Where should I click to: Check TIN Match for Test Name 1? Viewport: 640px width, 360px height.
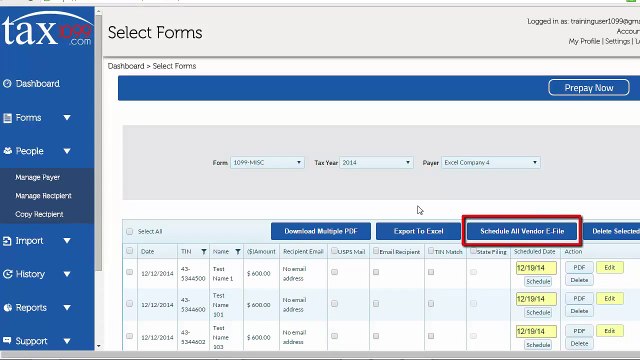[431, 272]
